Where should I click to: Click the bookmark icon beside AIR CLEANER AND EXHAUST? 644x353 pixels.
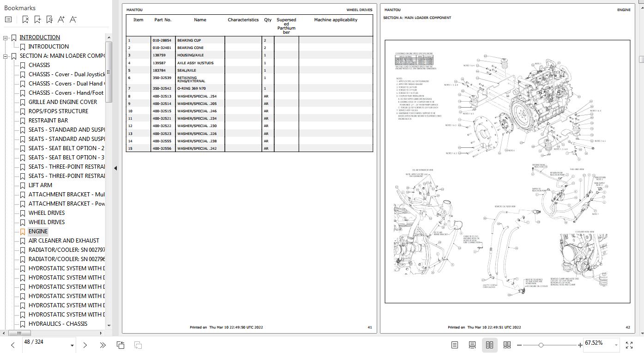[23, 241]
